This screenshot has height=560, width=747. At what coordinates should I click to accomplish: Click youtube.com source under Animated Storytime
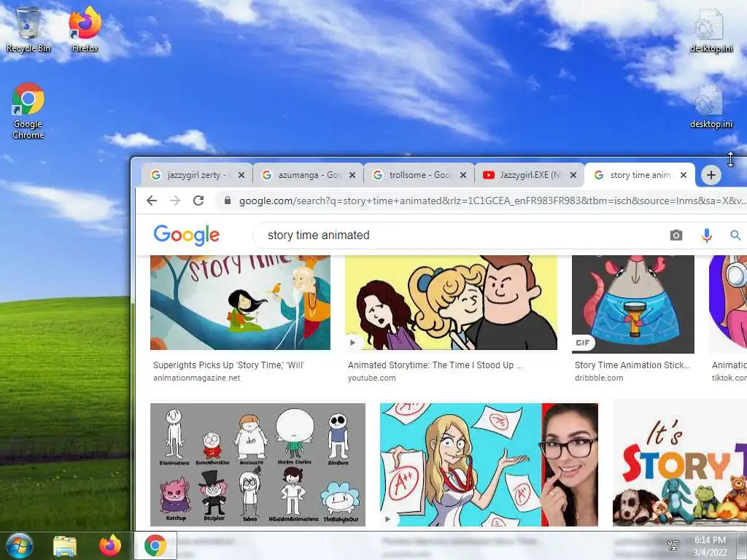371,378
